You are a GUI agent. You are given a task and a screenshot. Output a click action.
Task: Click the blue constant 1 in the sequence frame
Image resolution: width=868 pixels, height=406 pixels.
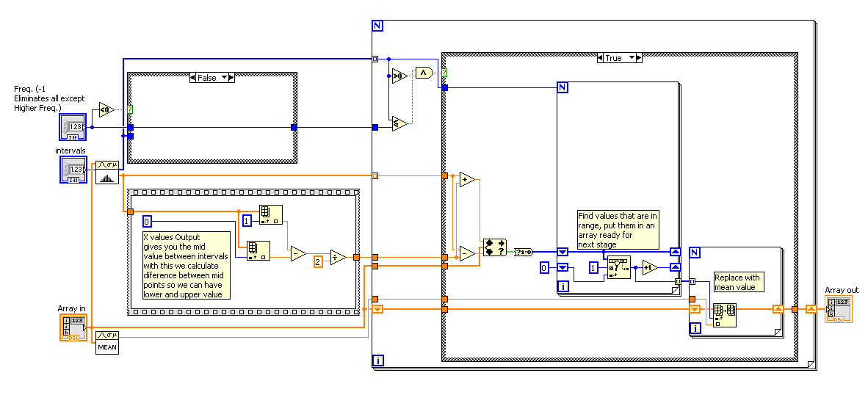[x=247, y=220]
